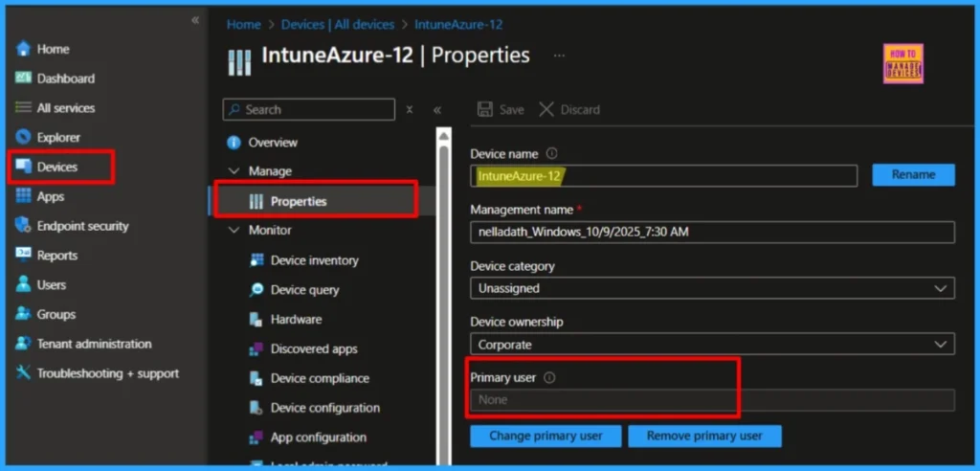980x471 pixels.
Task: Click the Overview info icon
Action: 234,143
